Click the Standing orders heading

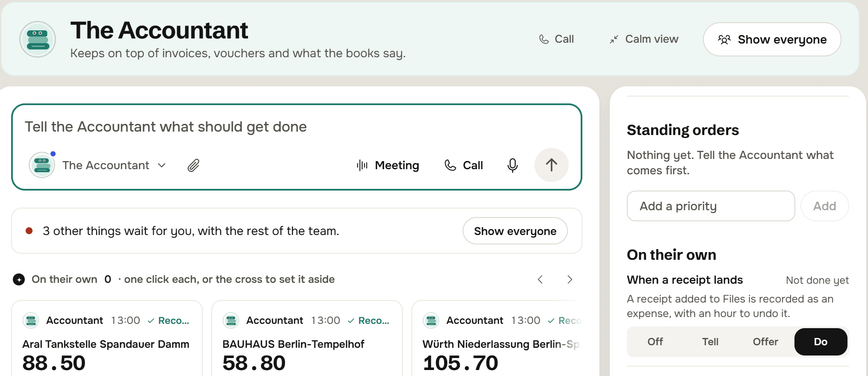pyautogui.click(x=683, y=130)
